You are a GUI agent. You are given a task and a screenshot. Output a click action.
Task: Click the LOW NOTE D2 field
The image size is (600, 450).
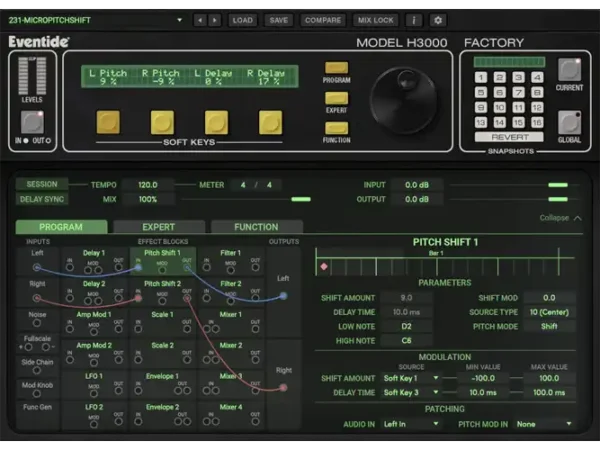pyautogui.click(x=406, y=326)
